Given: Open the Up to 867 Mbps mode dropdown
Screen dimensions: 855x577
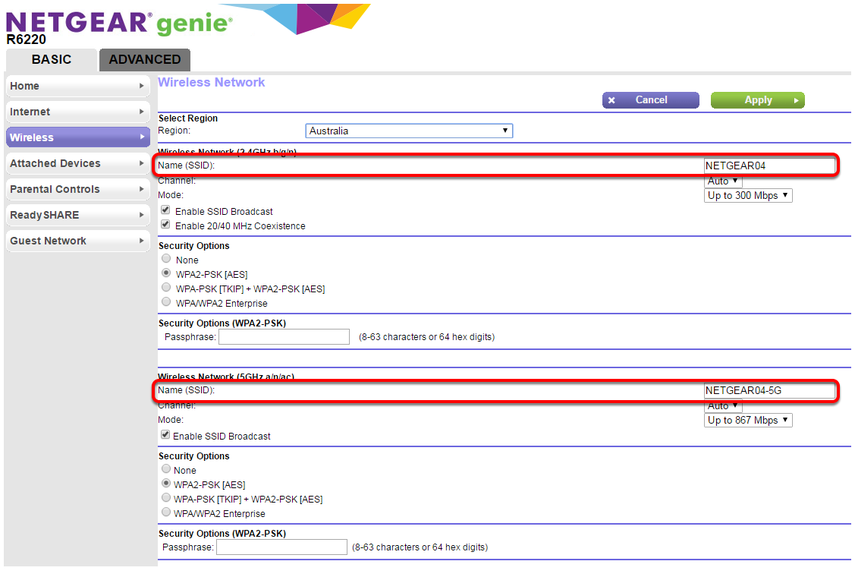Looking at the screenshot, I should pyautogui.click(x=748, y=420).
